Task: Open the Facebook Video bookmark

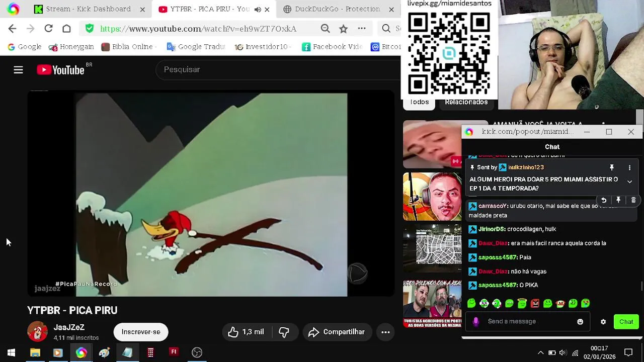Action: pos(332,47)
